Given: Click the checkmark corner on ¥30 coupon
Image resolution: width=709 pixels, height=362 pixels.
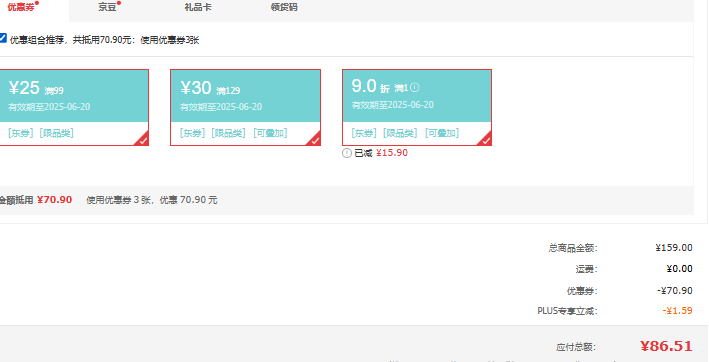Looking at the screenshot, I should coord(315,140).
